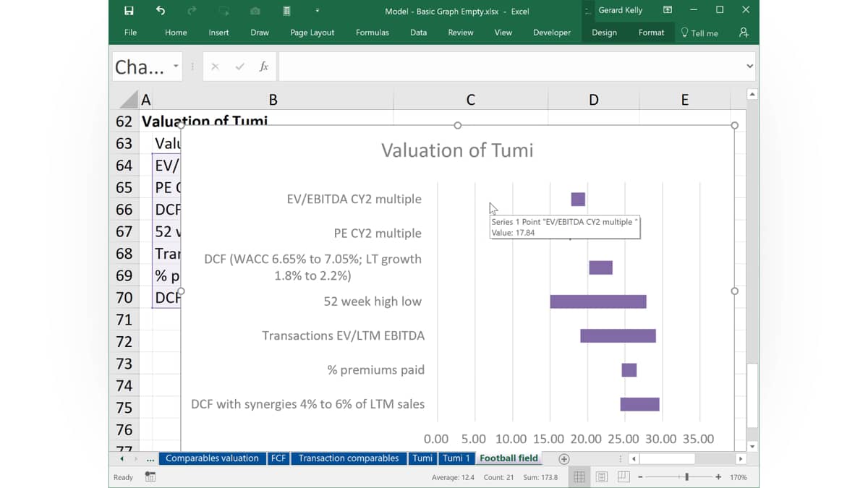
Task: Switch to Normal view
Action: point(579,477)
